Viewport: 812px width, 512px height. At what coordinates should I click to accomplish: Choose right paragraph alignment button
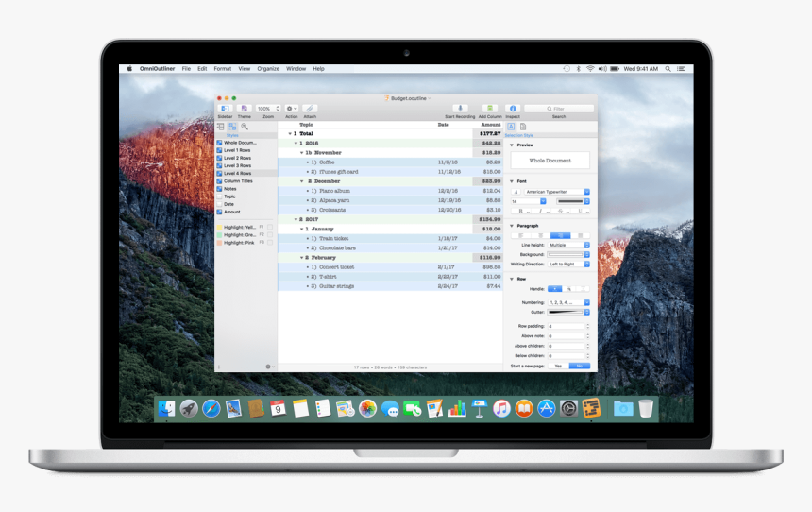[x=560, y=235]
